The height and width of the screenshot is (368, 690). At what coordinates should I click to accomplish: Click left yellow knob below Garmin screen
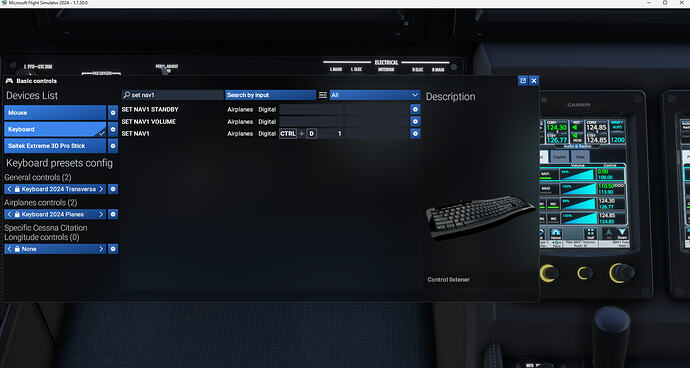(549, 273)
